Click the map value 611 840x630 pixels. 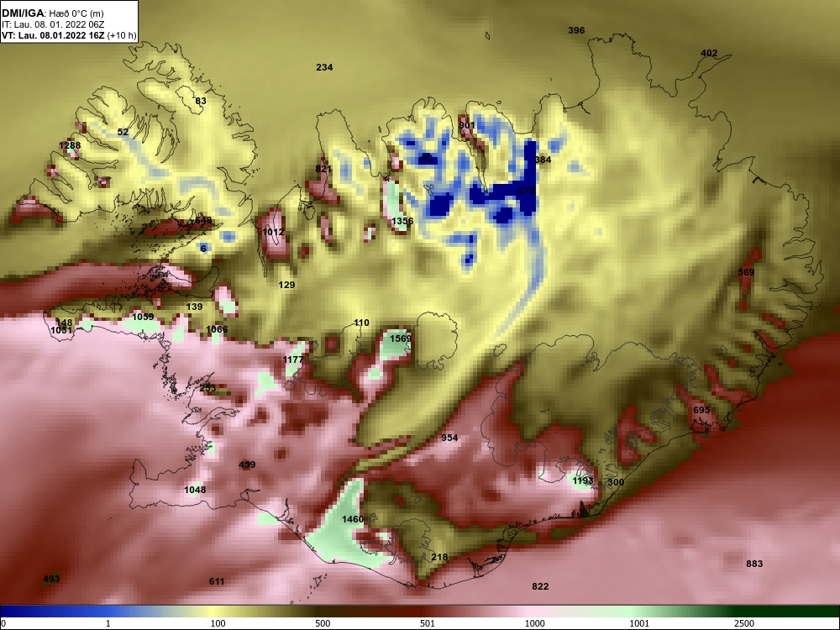point(217,581)
